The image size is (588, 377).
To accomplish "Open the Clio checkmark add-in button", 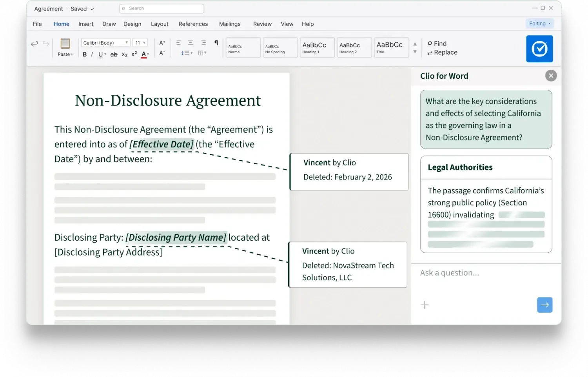I will pos(539,49).
